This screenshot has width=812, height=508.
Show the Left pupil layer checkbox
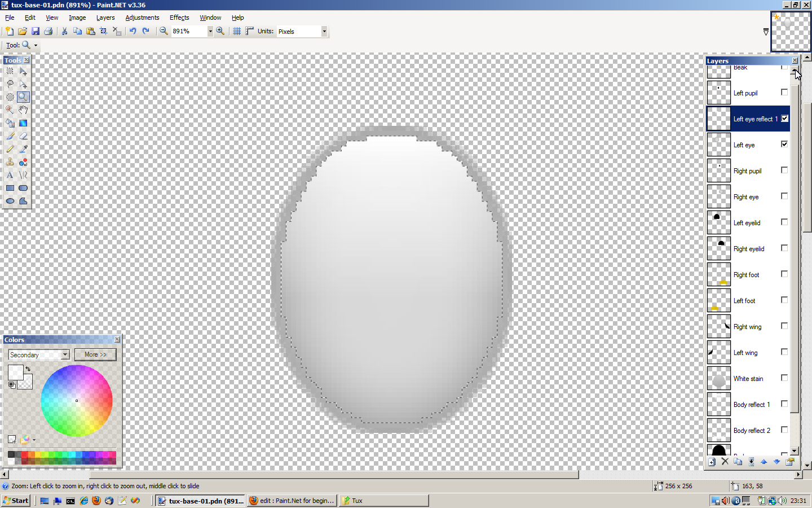(784, 92)
